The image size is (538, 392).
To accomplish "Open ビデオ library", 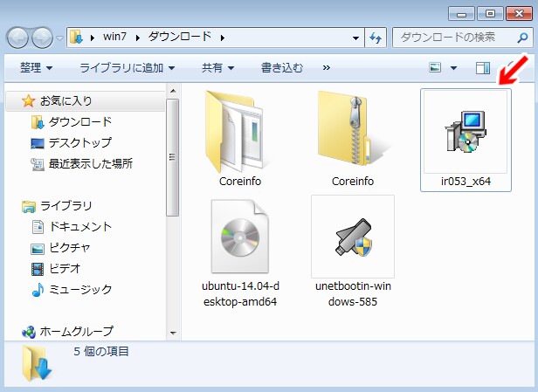I will pyautogui.click(x=65, y=268).
